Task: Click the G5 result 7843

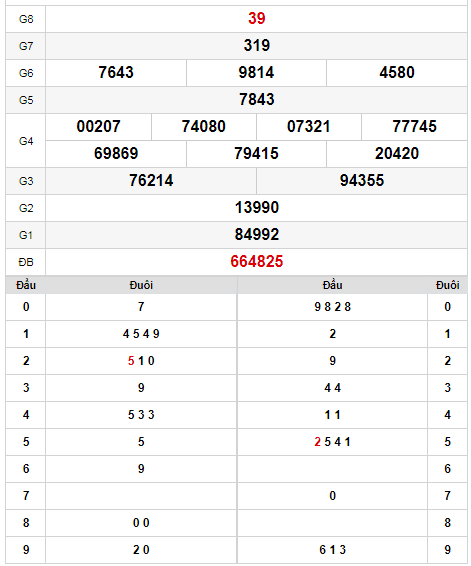Action: tap(256, 100)
